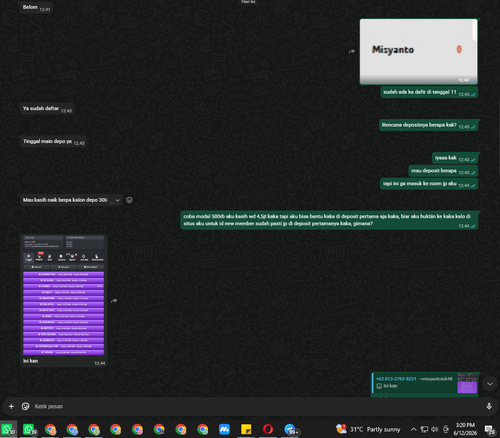Open the weather widget showing Partly sunny
The height and width of the screenshot is (438, 500).
point(368,429)
